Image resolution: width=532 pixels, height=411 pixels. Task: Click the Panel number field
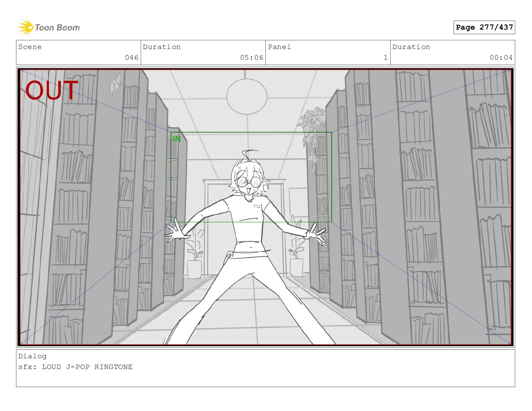(x=327, y=52)
